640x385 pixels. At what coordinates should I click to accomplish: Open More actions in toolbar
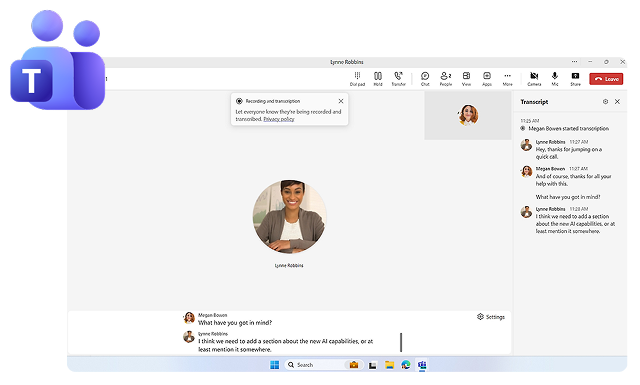click(507, 79)
